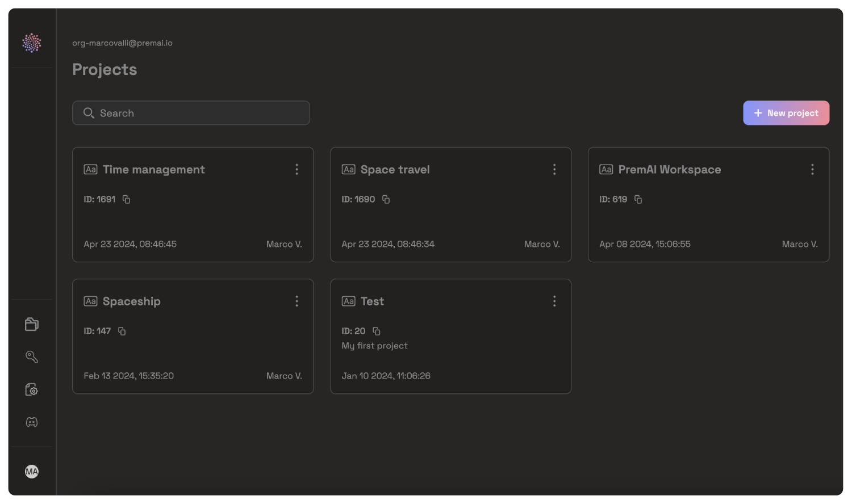
Task: Open the settings document icon in sidebar
Action: tap(32, 390)
